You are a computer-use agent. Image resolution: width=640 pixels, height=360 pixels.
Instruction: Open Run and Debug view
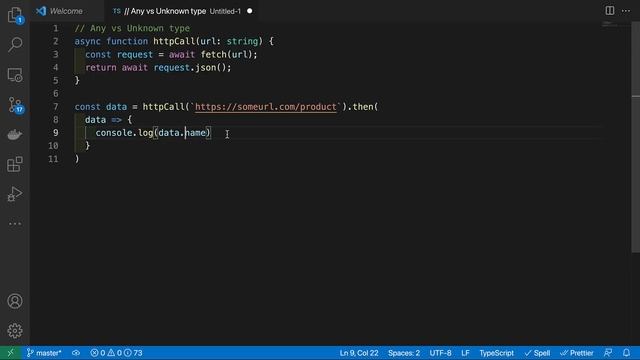pyautogui.click(x=15, y=194)
